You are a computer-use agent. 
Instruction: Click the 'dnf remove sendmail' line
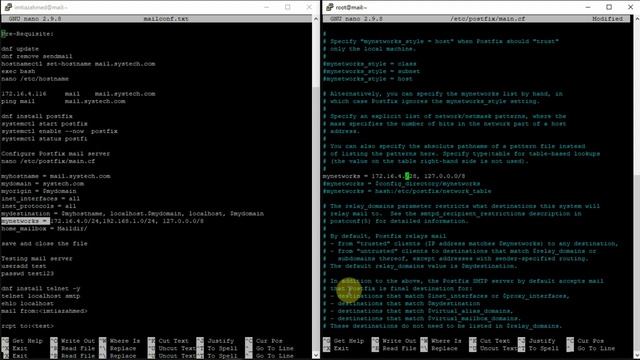coord(37,56)
